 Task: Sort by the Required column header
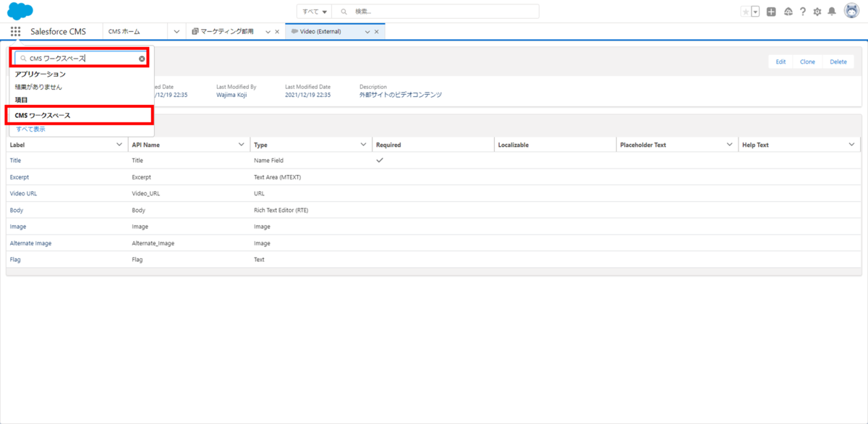(x=388, y=145)
